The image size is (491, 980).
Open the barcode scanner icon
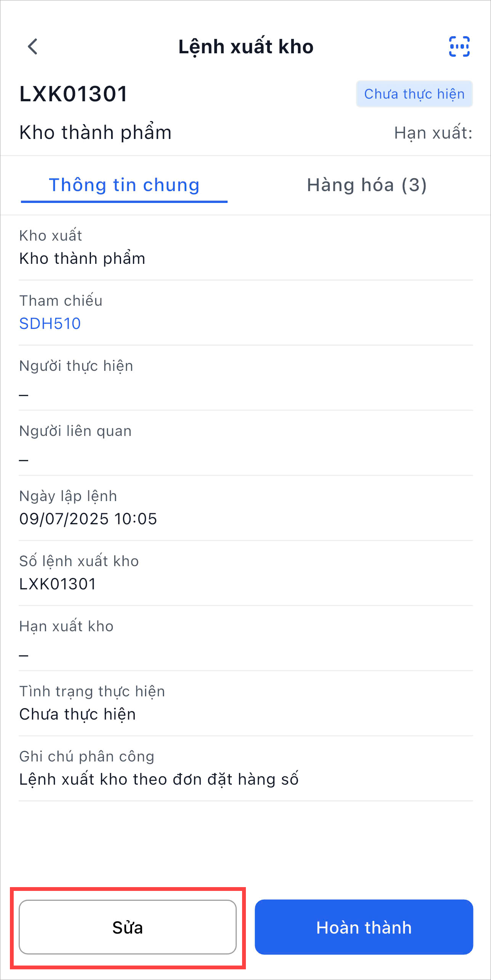click(x=459, y=47)
